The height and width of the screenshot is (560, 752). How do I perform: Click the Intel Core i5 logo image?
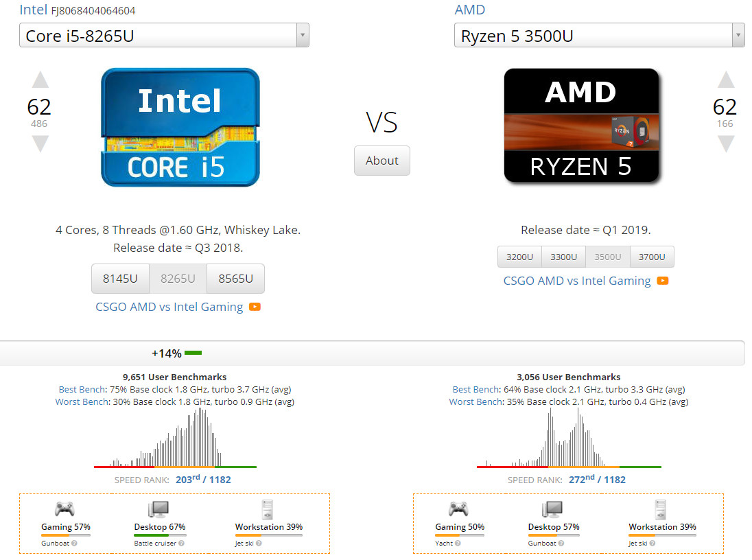(180, 127)
